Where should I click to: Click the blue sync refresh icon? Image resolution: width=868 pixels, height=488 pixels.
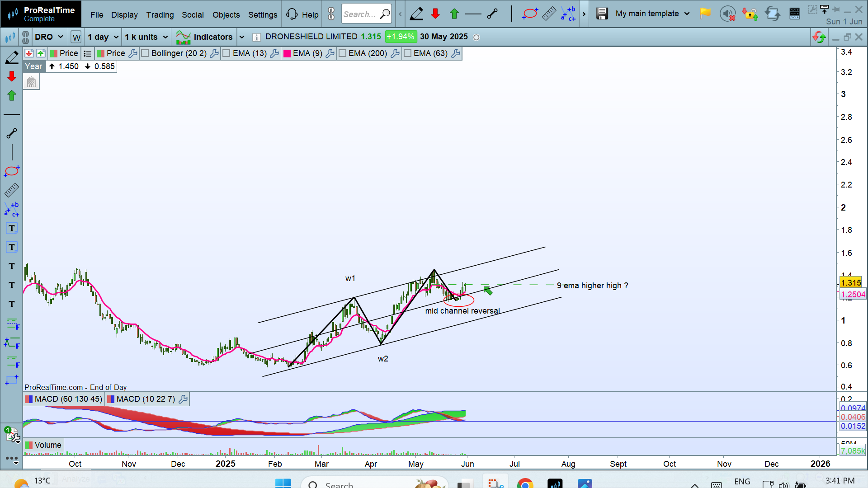pyautogui.click(x=772, y=14)
